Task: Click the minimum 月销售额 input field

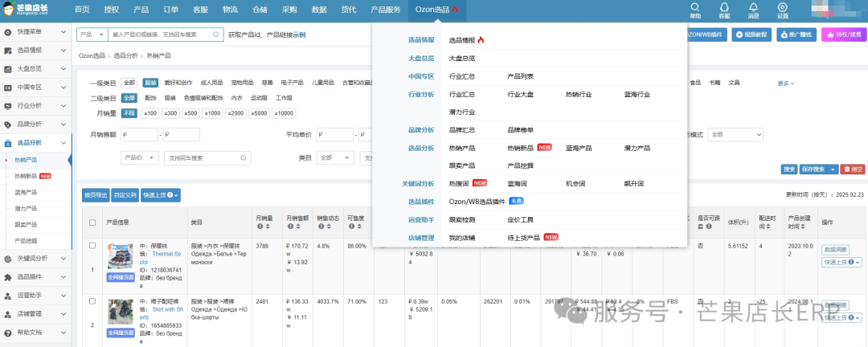Action: (x=140, y=134)
